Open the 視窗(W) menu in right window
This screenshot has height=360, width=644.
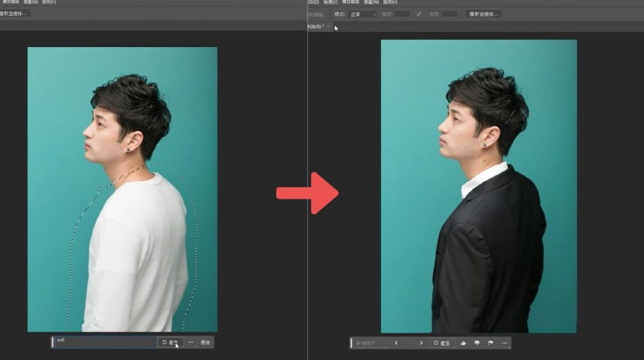pyautogui.click(x=371, y=2)
